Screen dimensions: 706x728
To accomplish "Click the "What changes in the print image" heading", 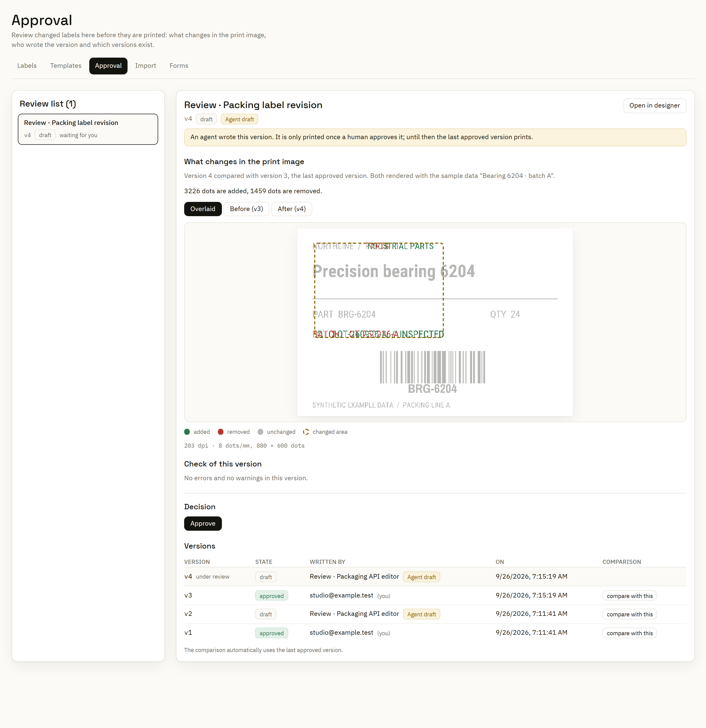I will 244,162.
